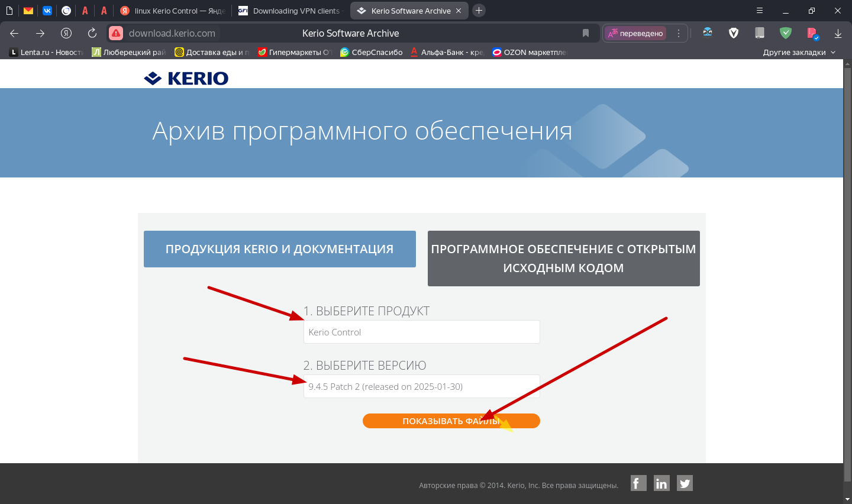Image resolution: width=852 pixels, height=504 pixels.
Task: Open the Люберецкий район bookmark
Action: point(130,52)
